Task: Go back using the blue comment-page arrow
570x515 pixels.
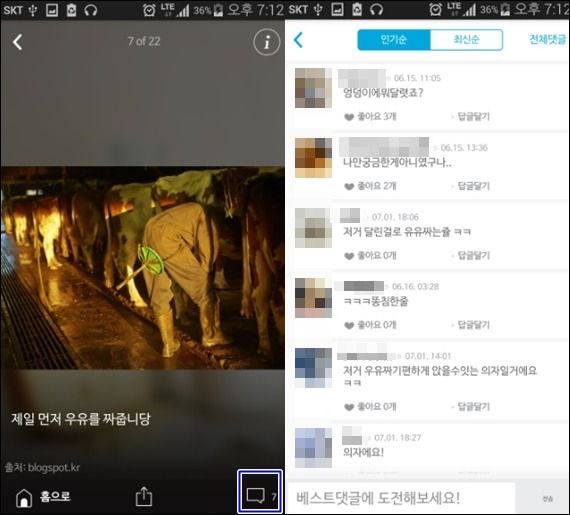Action: coord(298,40)
